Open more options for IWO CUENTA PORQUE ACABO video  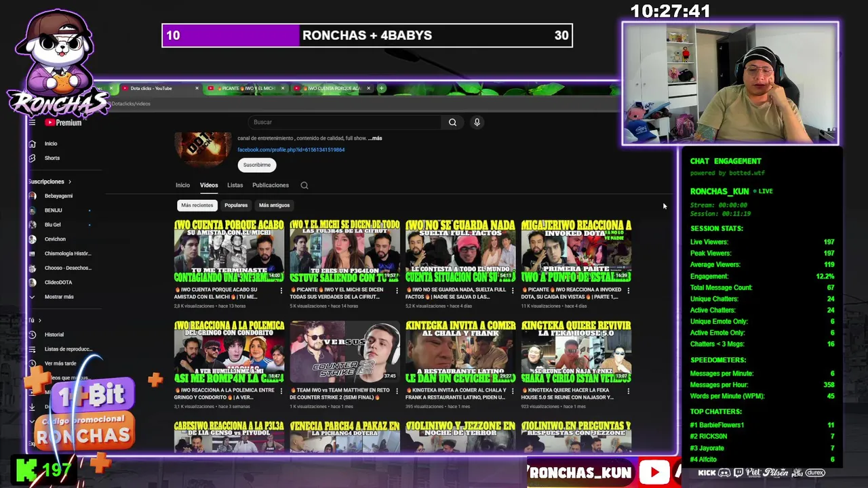click(x=281, y=291)
